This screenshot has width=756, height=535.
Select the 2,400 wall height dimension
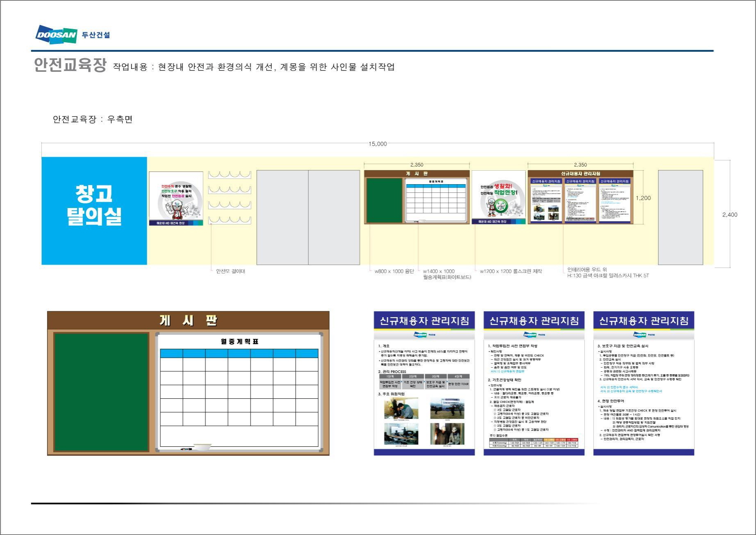coord(730,215)
